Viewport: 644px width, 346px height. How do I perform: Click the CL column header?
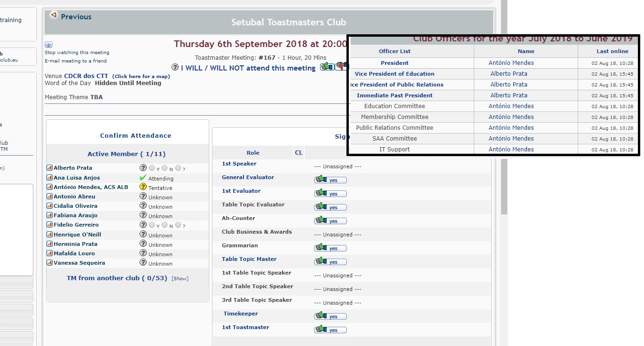tap(298, 153)
